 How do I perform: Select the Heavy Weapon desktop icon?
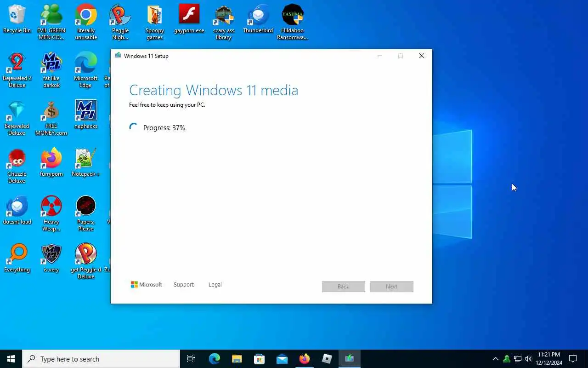click(x=51, y=213)
